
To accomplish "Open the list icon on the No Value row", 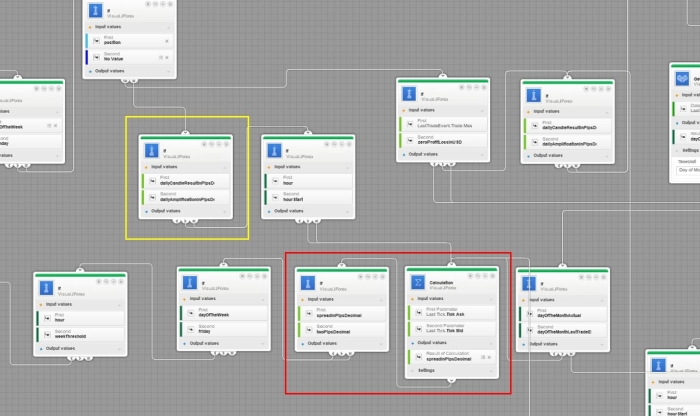I will (161, 58).
